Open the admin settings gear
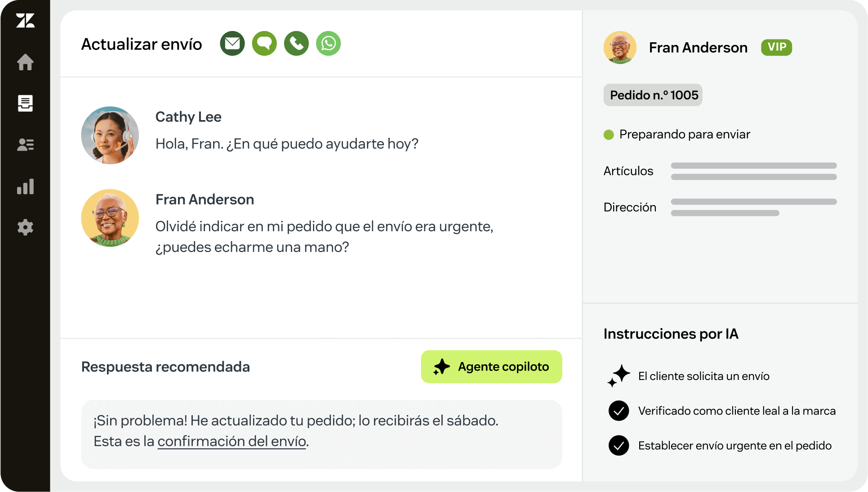 (x=25, y=228)
